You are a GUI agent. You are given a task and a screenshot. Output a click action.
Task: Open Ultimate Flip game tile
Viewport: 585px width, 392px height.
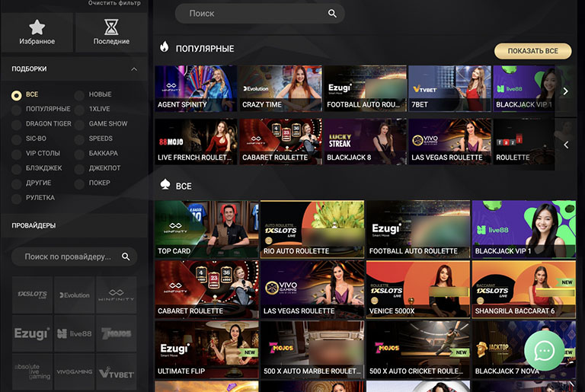tap(206, 349)
